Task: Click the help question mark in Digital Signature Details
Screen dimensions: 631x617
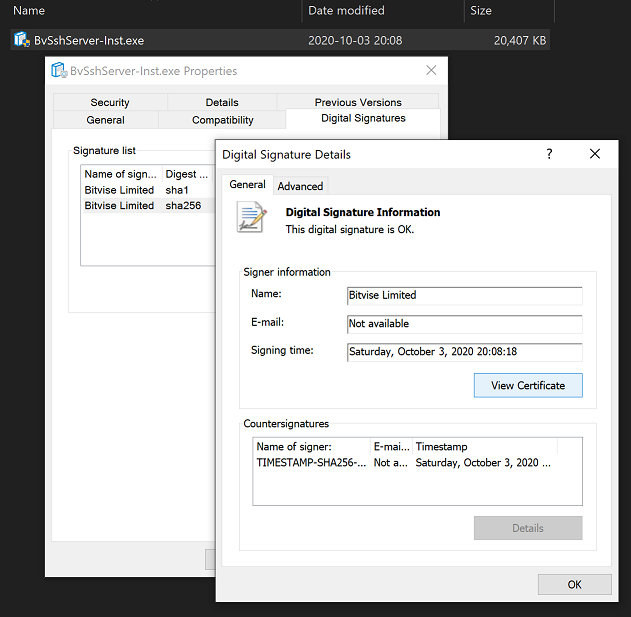Action: pos(549,154)
